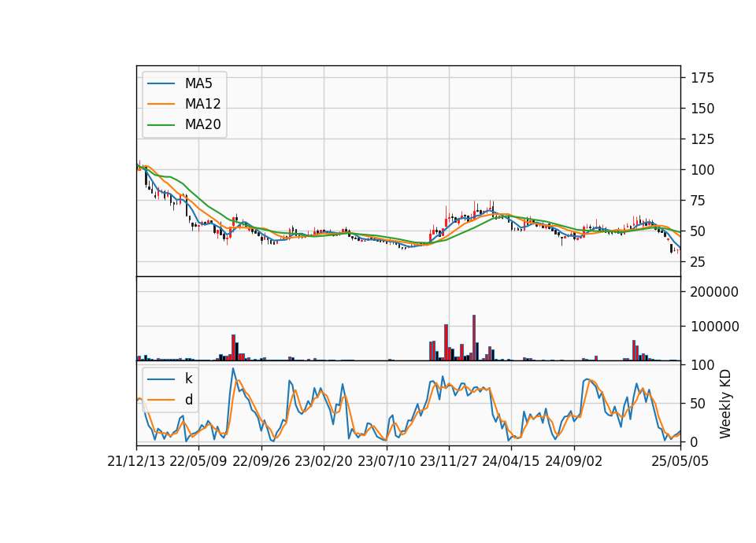Click the k legend label
The image size is (756, 543).
click(189, 379)
